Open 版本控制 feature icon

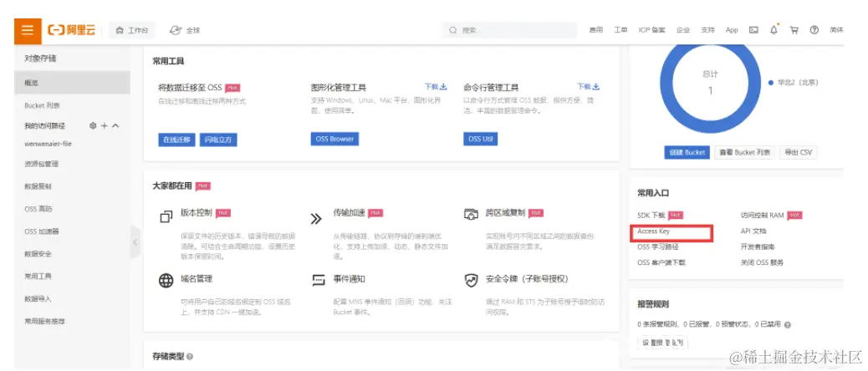[x=166, y=216]
